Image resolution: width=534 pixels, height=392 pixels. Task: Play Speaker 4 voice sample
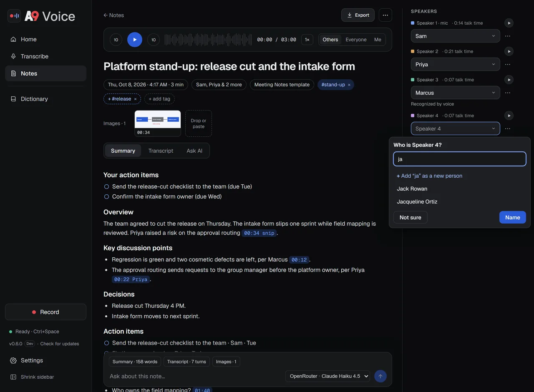[509, 116]
